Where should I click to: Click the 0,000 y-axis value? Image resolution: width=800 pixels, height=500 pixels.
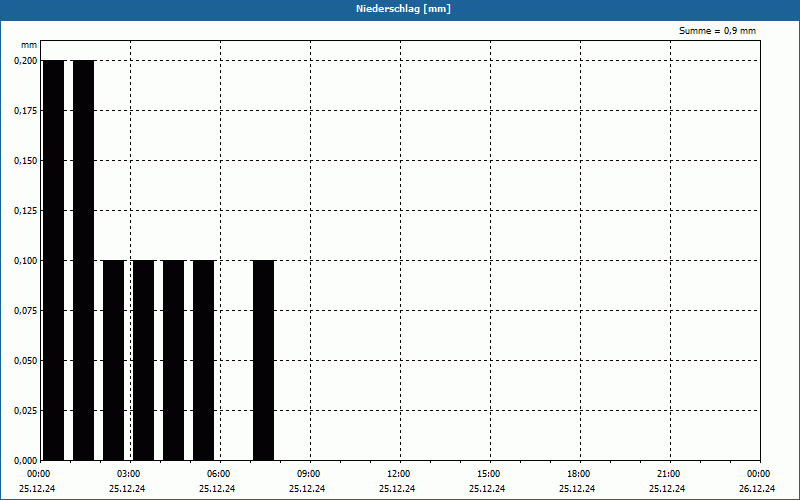(x=26, y=461)
